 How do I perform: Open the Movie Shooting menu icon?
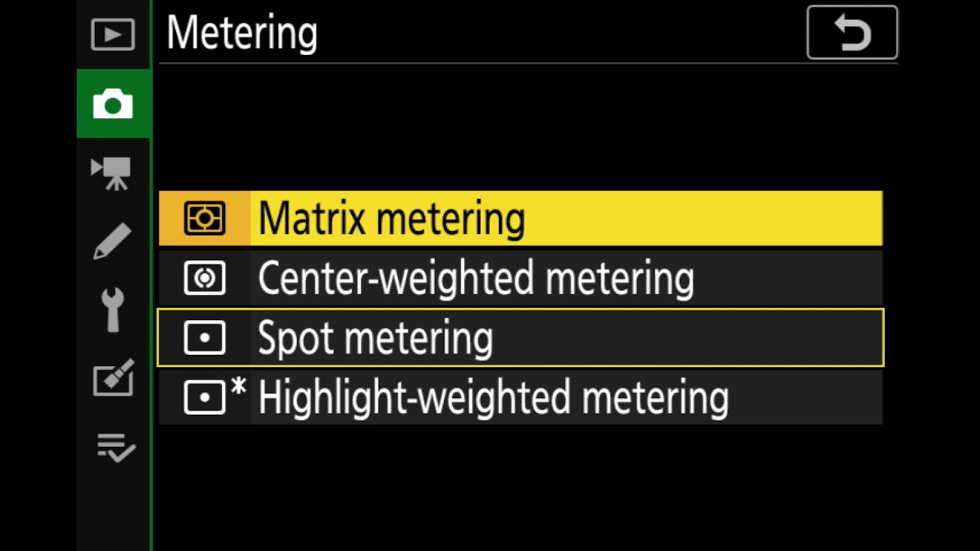112,173
